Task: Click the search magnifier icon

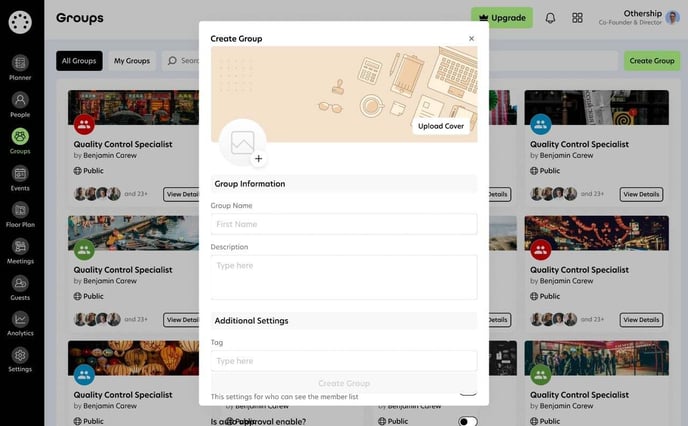Action: (172, 61)
